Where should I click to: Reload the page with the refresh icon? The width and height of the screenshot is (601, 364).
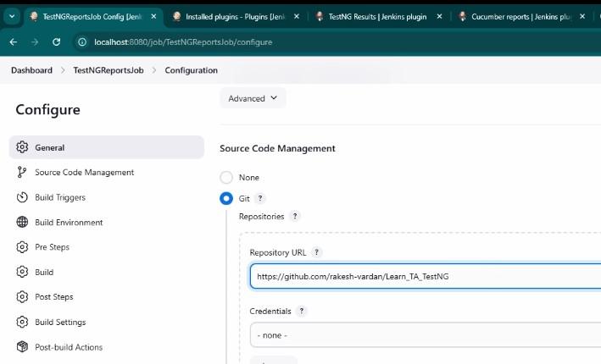pos(56,42)
